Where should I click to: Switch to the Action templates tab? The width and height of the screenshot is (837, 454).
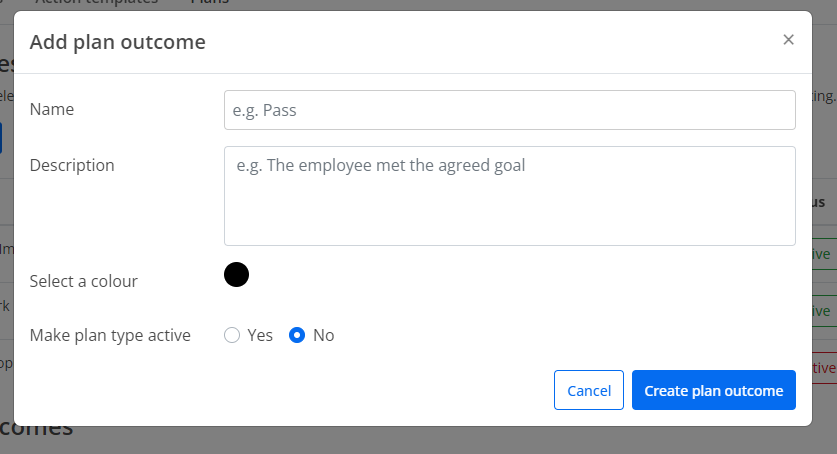pyautogui.click(x=96, y=3)
